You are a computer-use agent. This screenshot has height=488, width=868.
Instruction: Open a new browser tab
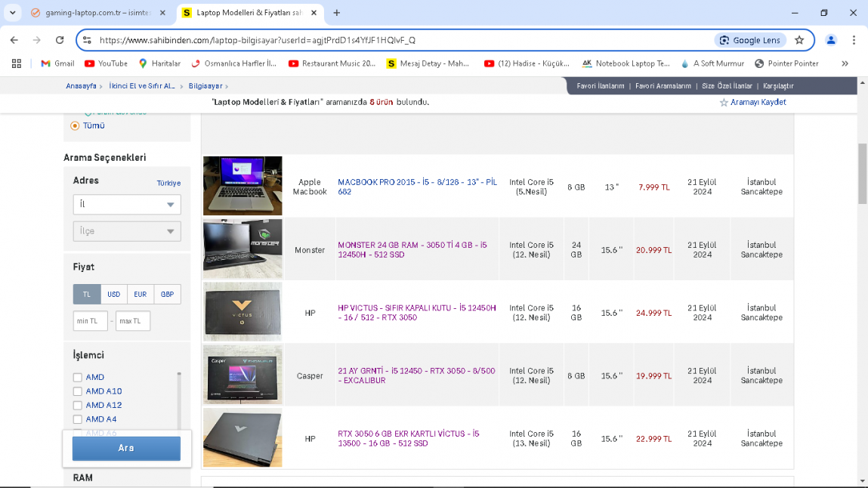pyautogui.click(x=337, y=13)
